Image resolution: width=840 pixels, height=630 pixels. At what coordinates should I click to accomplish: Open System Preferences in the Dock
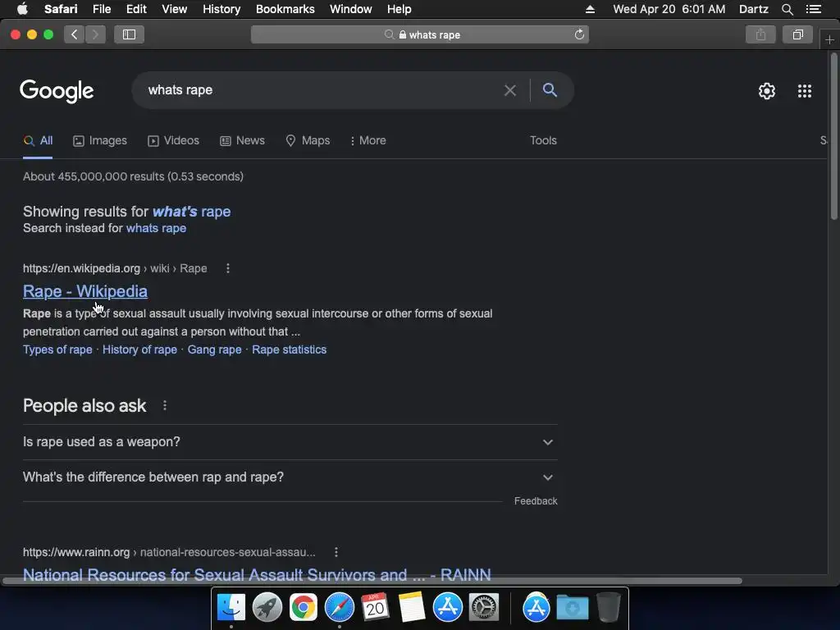coord(484,608)
